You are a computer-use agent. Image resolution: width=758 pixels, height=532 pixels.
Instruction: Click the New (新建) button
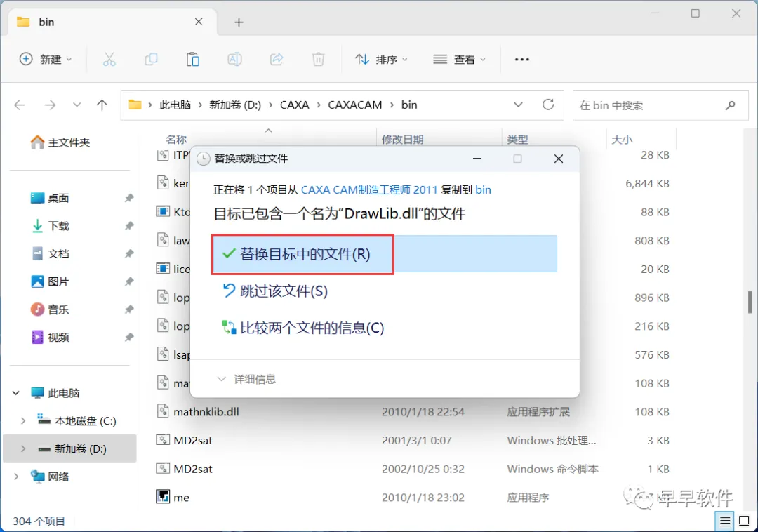click(x=46, y=60)
